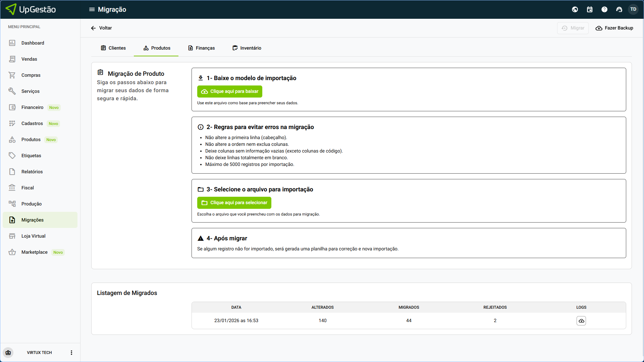The height and width of the screenshot is (362, 644).
Task: Click the Fazer Backup button
Action: tap(614, 28)
